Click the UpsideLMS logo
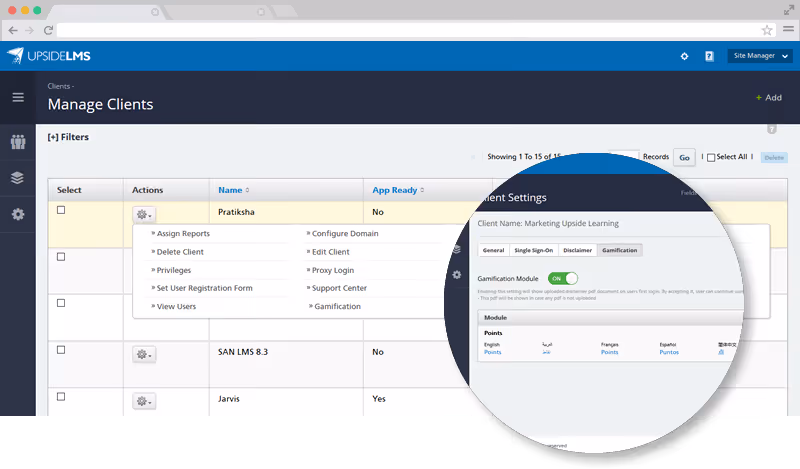Viewport: 800px width, 469px height. tap(49, 56)
